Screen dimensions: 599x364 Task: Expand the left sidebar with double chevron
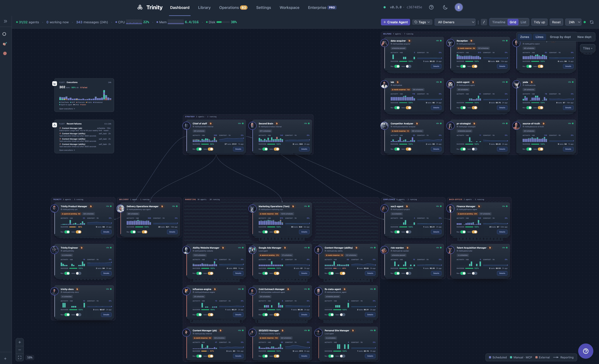(x=5, y=21)
